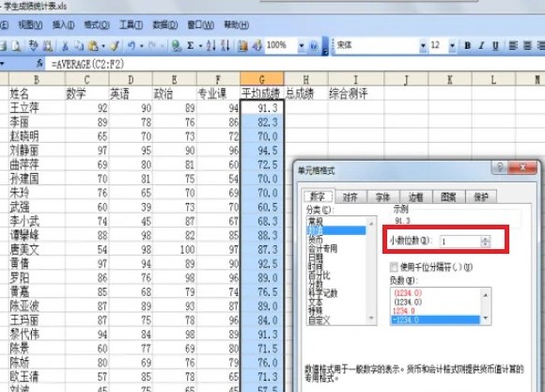Insert a hyperlink via the globe icon
The width and height of the screenshot is (545, 392).
[x=177, y=46]
